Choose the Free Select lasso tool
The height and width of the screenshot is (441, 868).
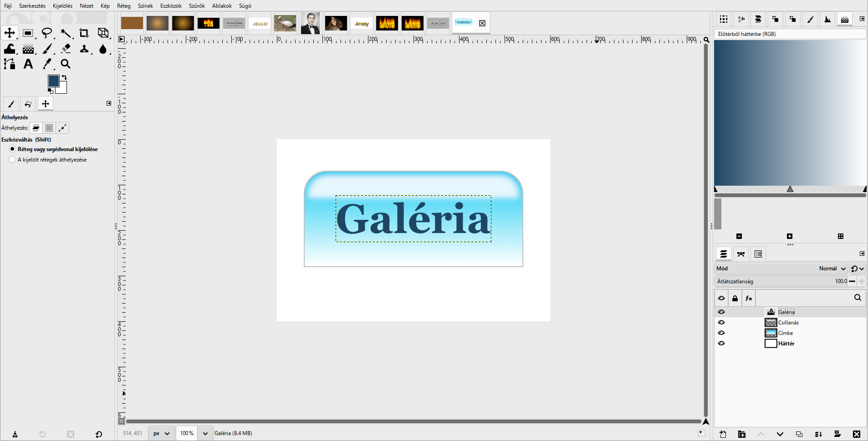pyautogui.click(x=47, y=33)
